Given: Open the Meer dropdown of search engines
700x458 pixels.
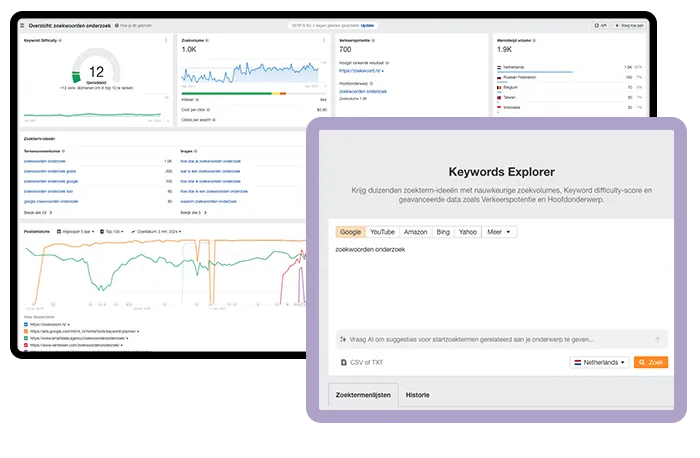Looking at the screenshot, I should (x=499, y=232).
